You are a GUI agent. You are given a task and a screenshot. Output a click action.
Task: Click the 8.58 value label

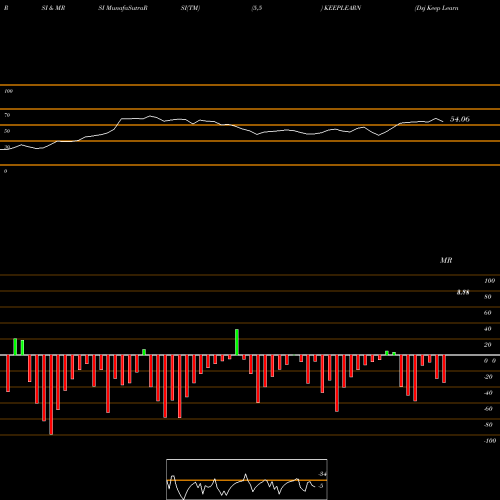click(x=463, y=292)
